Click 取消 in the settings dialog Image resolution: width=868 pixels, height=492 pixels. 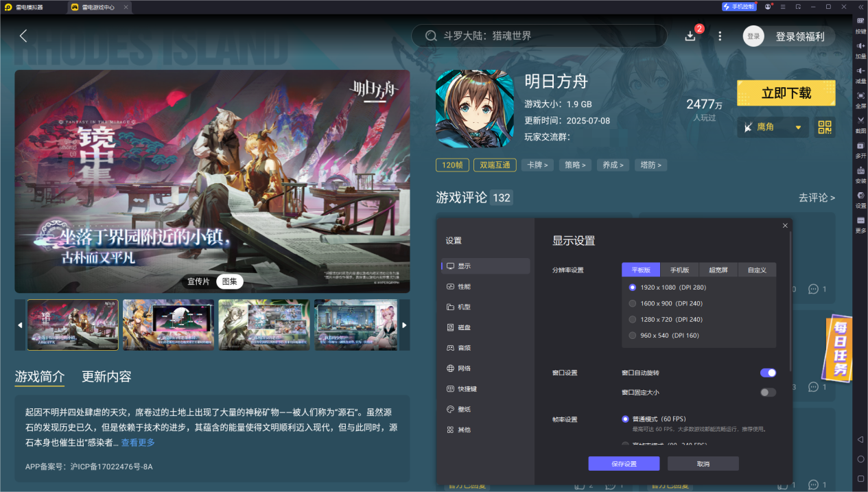click(x=703, y=464)
